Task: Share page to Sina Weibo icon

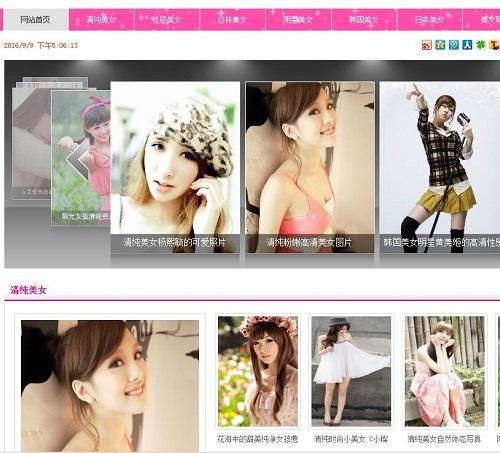Action: [x=427, y=45]
